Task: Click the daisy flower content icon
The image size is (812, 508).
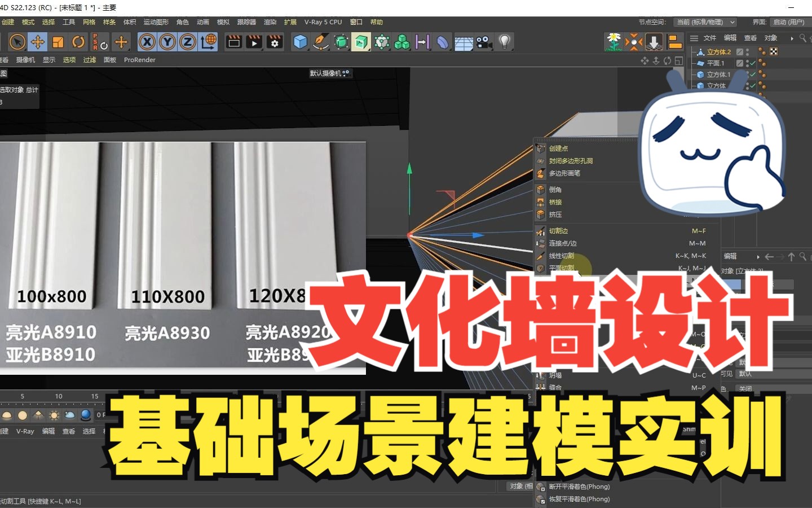Action: click(614, 42)
